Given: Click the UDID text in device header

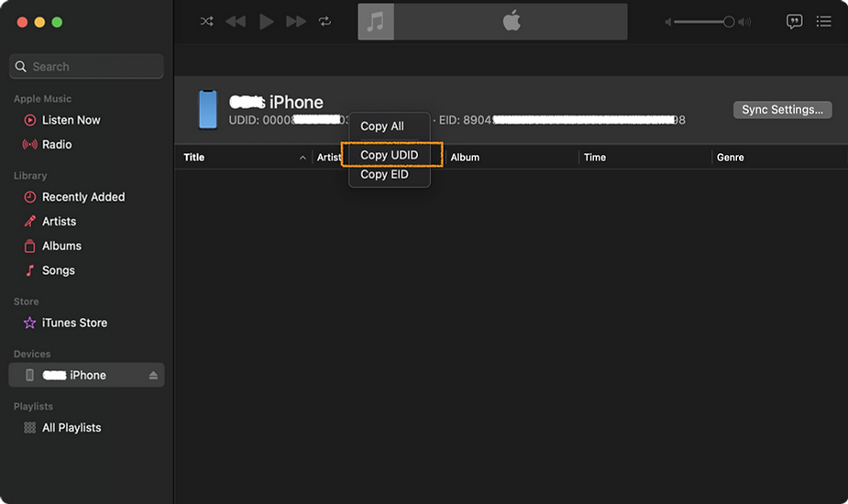Looking at the screenshot, I should click(x=288, y=120).
